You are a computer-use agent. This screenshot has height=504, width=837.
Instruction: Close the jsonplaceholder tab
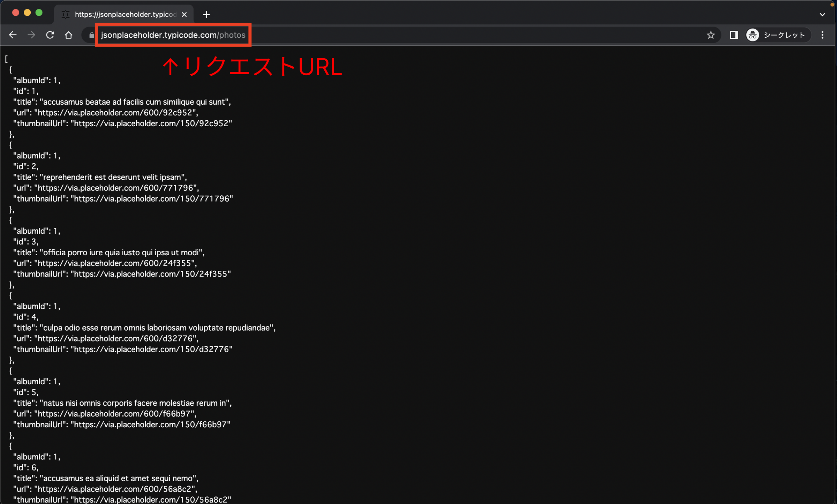(x=184, y=14)
